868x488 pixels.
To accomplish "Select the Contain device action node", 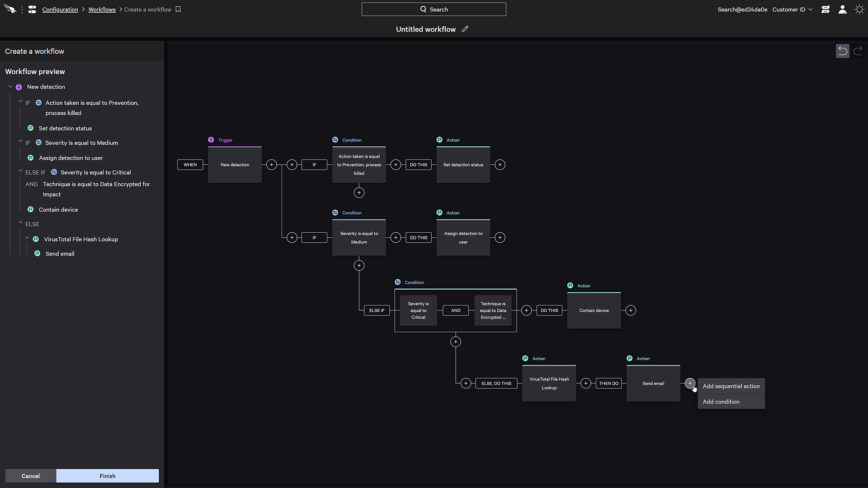I will coord(594,310).
